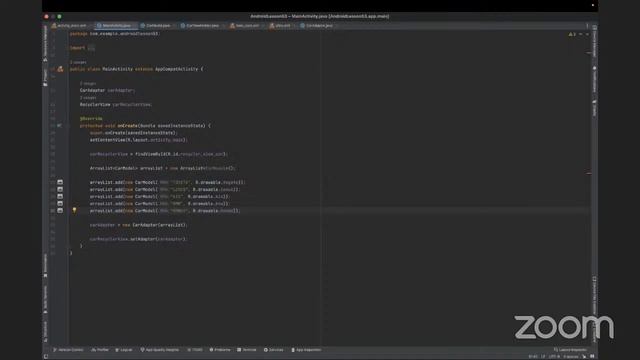Click the drawable preview icon on KIA line
640x360 pixels.
coord(60,196)
